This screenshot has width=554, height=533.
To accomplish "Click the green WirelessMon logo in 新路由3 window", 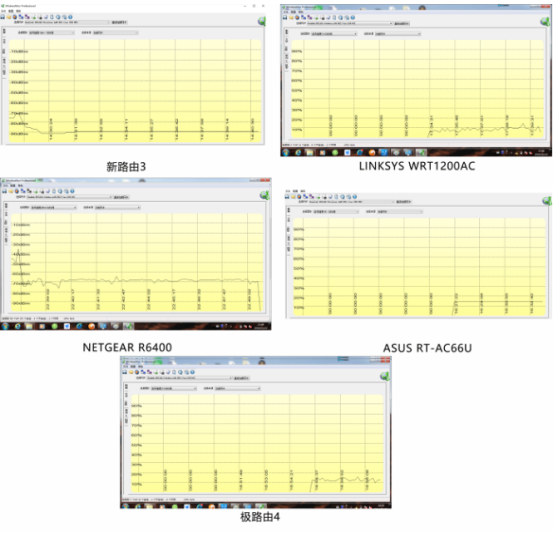I will (x=262, y=21).
